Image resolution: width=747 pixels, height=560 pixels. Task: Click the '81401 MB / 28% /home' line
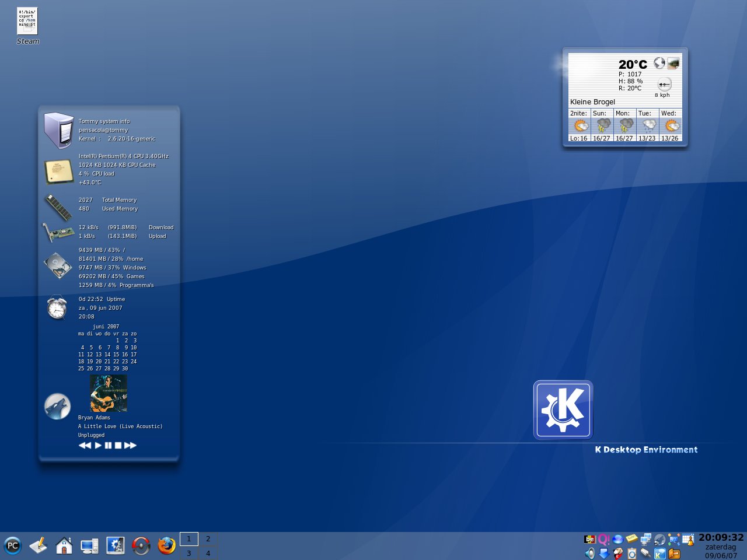point(111,259)
